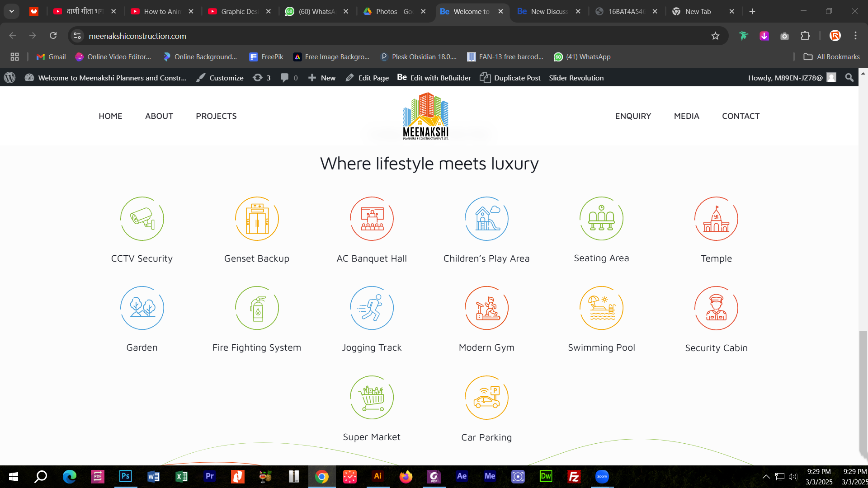Click the Swimming Pool amenity icon

601,308
